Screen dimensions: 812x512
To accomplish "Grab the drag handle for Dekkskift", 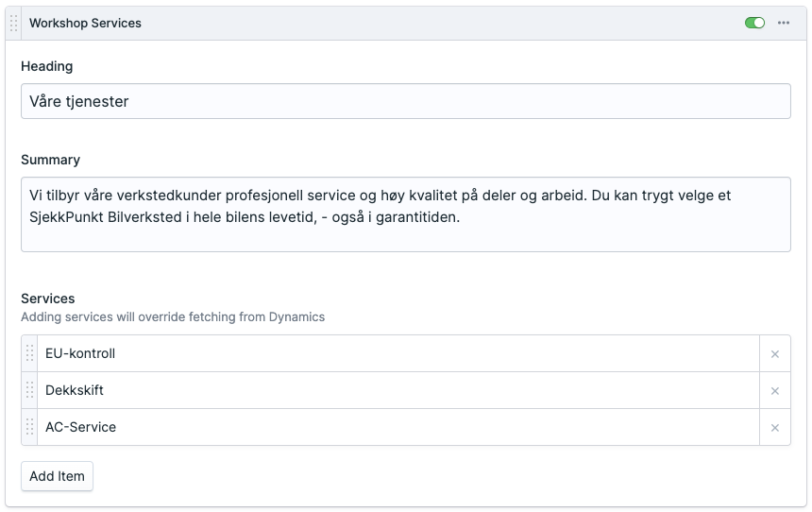I will click(x=29, y=390).
